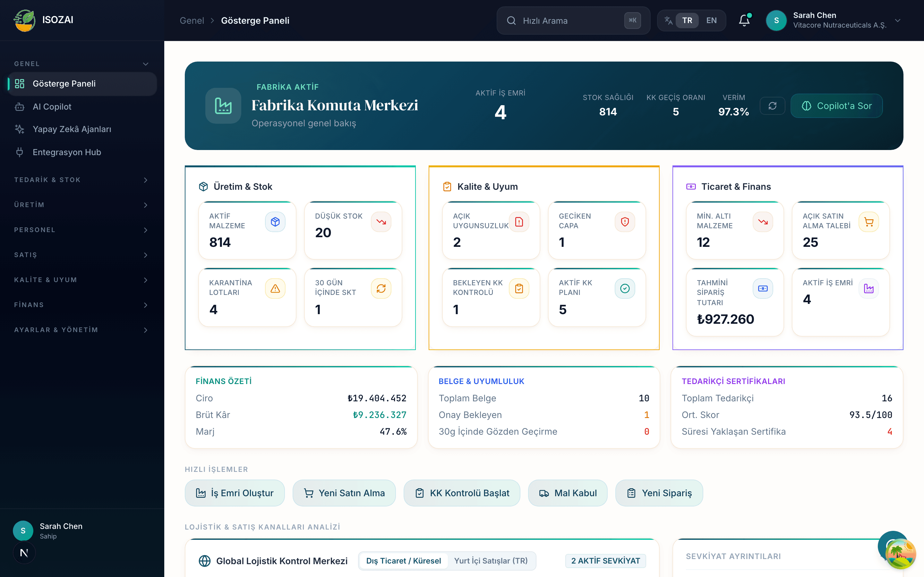The image size is (924, 577).
Task: Click the refresh icon in the factory banner
Action: (x=772, y=106)
